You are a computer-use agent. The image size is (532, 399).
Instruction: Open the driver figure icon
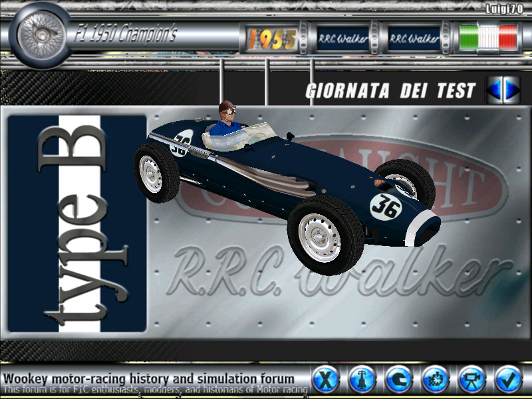pos(362,379)
